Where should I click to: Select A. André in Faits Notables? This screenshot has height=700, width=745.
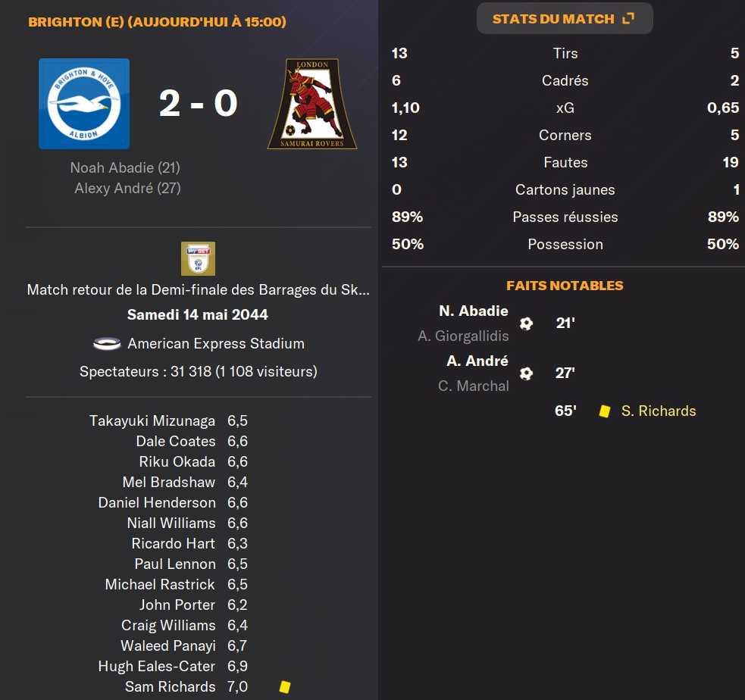pos(477,361)
